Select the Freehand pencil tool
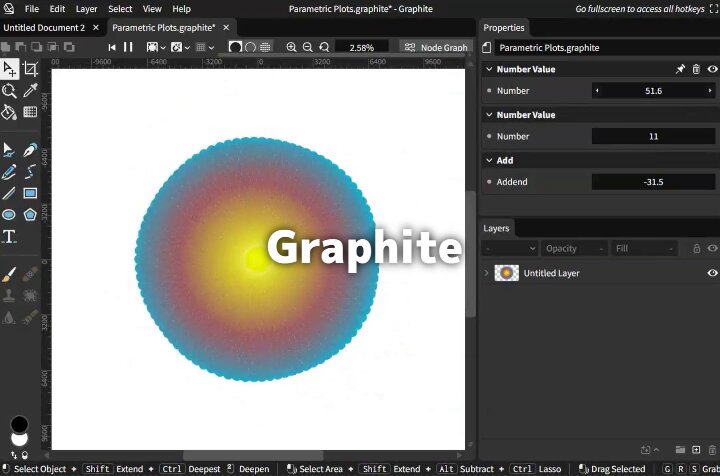This screenshot has height=476, width=720. (9, 172)
